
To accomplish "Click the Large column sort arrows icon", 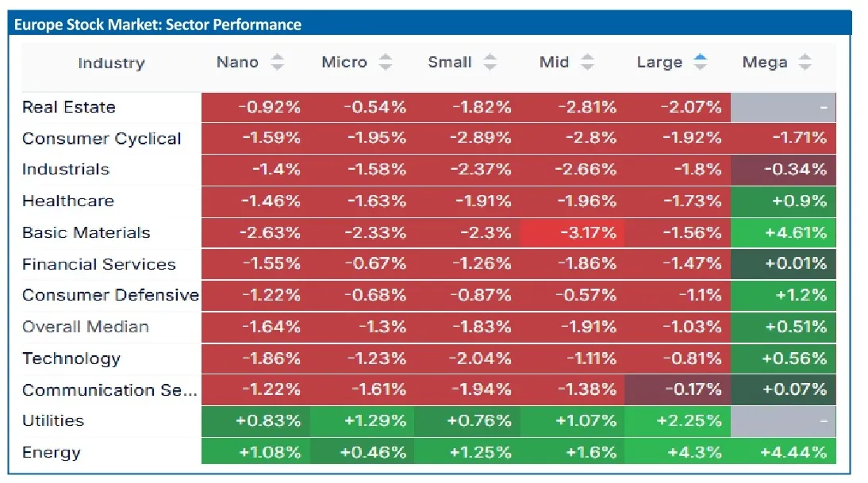I will (700, 63).
